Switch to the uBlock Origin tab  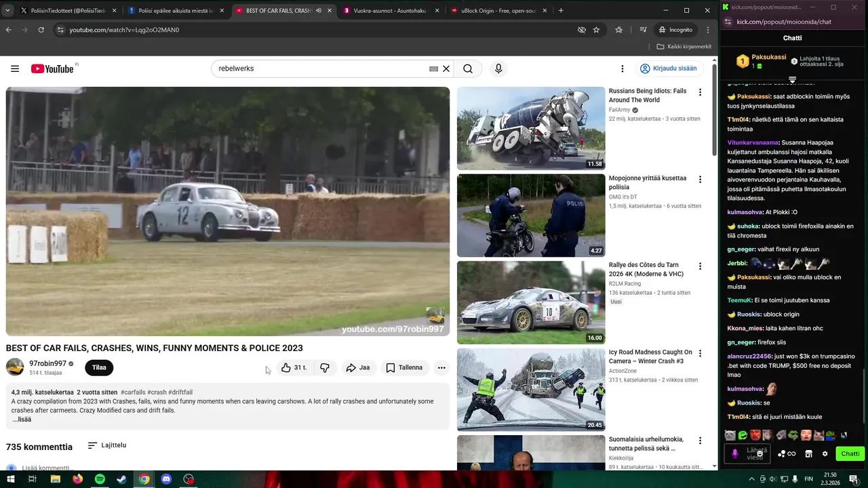coord(498,11)
